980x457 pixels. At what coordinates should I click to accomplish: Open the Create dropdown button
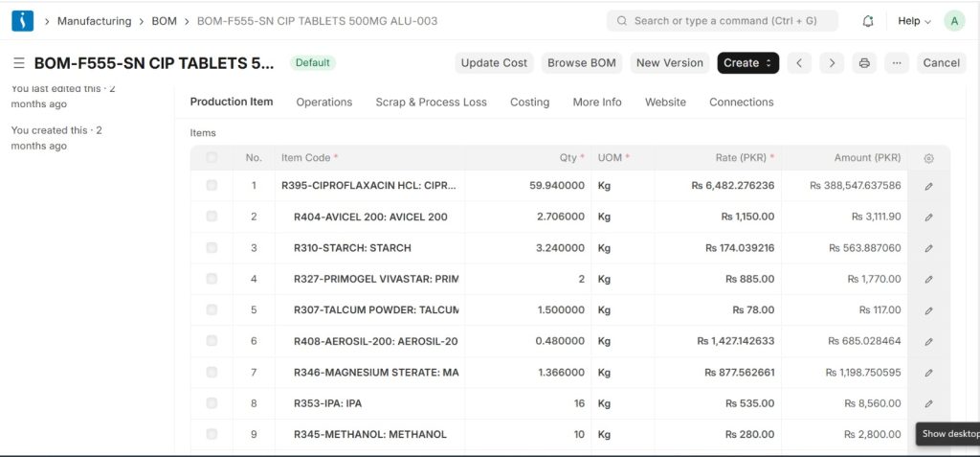(x=748, y=62)
